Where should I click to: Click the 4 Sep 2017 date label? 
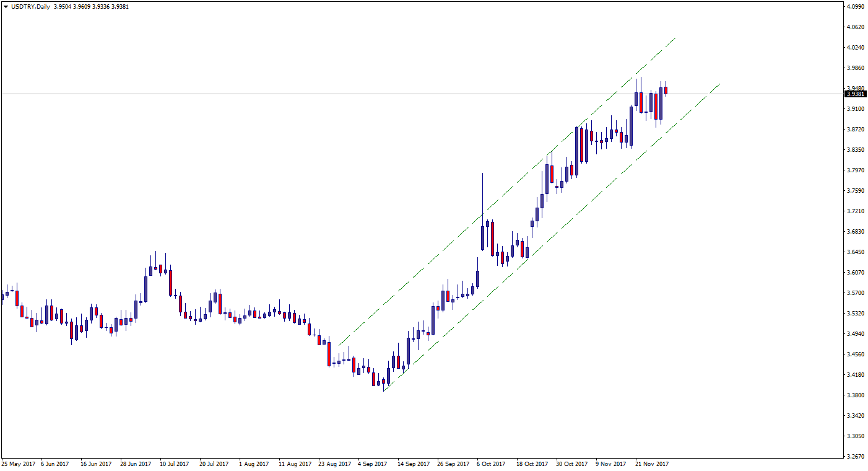pyautogui.click(x=373, y=464)
